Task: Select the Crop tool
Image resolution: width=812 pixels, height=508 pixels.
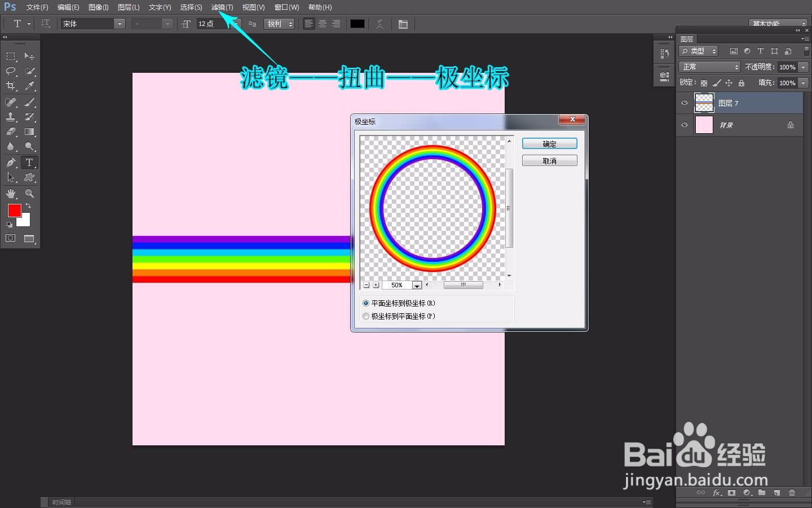Action: coord(11,86)
